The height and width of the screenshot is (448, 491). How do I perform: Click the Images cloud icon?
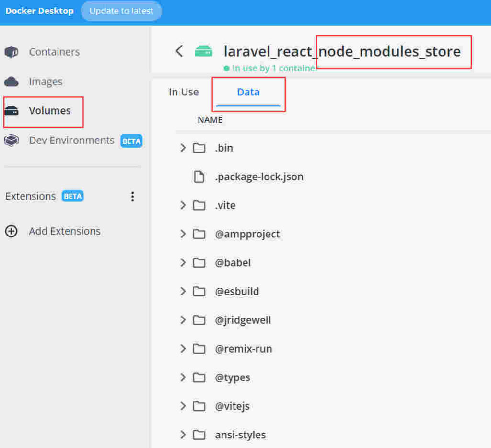coord(12,82)
